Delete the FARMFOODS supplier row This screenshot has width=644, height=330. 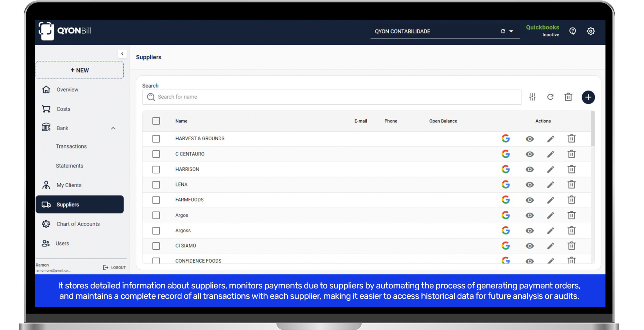[x=571, y=200]
